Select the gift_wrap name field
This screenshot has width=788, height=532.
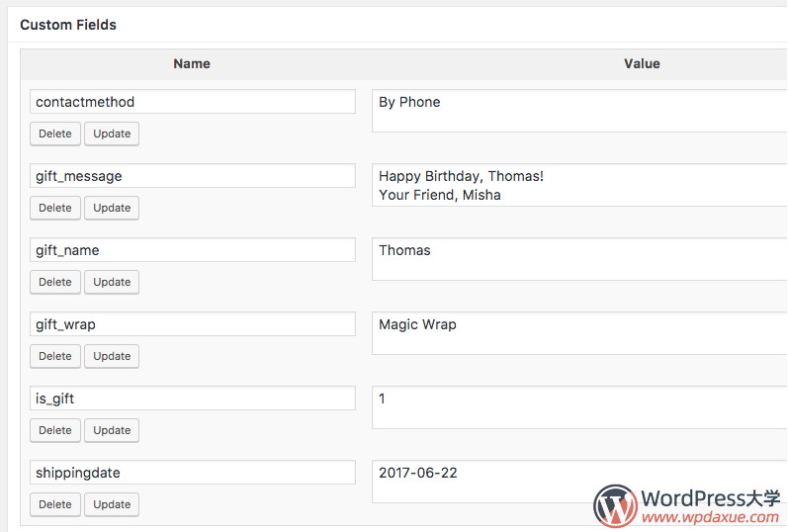tap(193, 324)
